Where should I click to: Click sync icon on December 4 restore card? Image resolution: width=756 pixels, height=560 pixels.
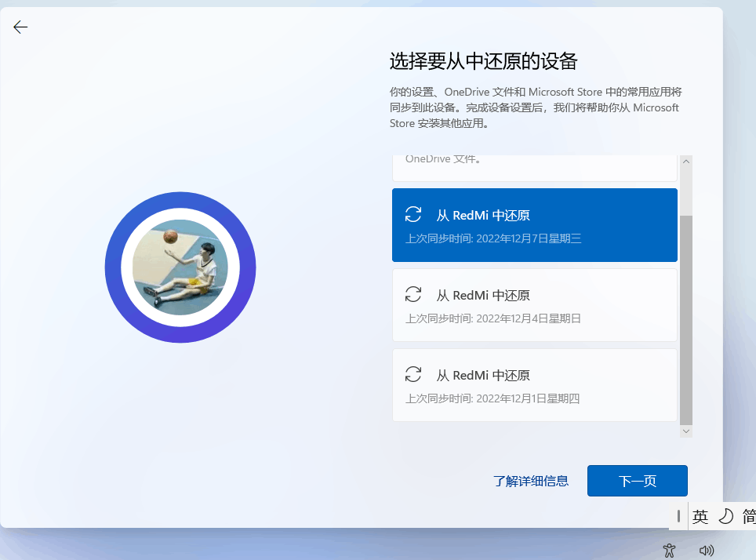413,294
